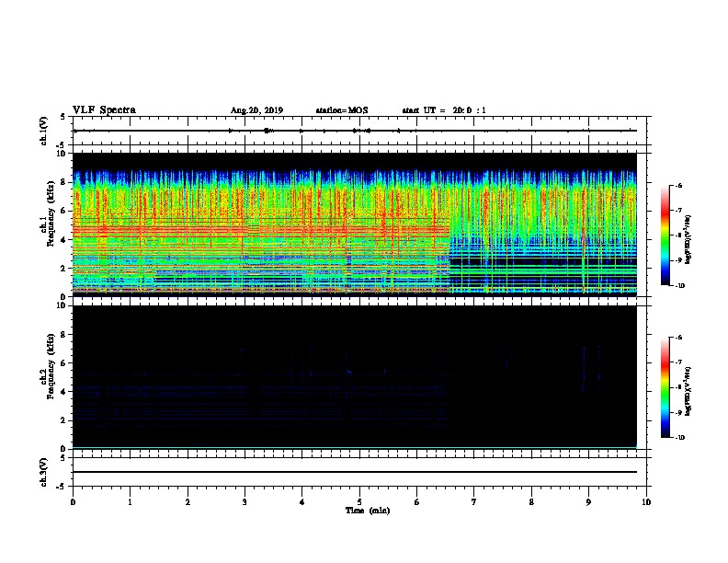This screenshot has width=728, height=563.
Task: Click the time axis tick label "5"
Action: pyautogui.click(x=359, y=501)
